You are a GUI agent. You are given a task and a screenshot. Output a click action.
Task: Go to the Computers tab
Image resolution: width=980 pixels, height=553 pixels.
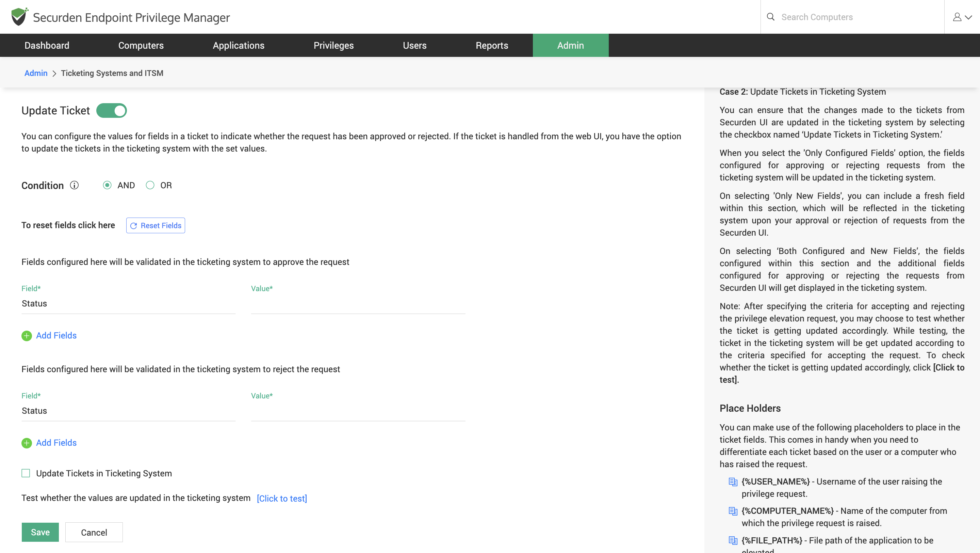[x=141, y=45]
